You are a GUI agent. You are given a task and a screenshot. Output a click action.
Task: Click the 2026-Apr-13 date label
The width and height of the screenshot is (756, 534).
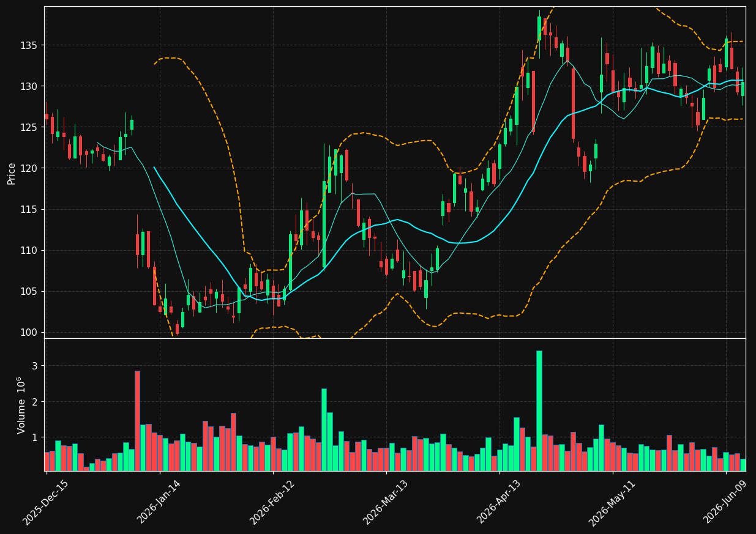499,502
